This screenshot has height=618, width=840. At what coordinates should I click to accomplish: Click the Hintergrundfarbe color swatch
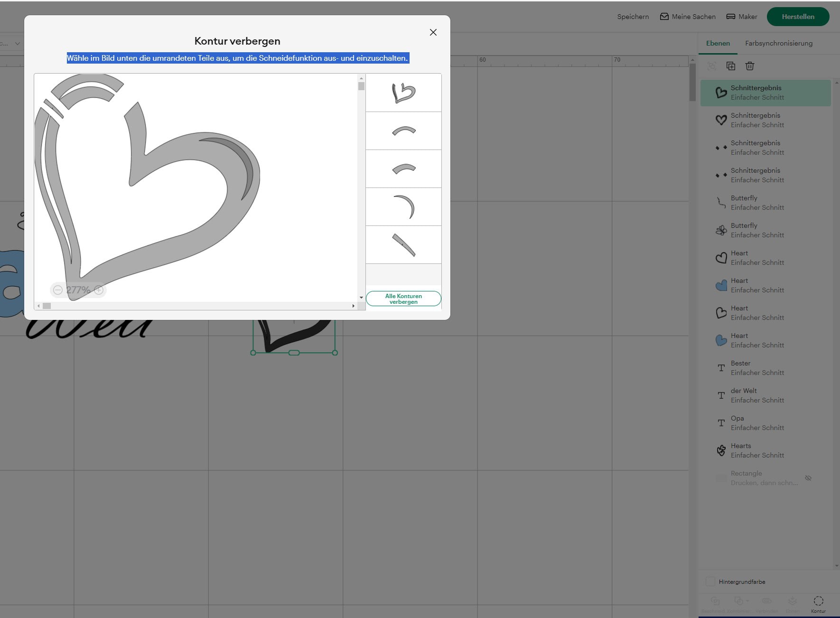tap(710, 581)
